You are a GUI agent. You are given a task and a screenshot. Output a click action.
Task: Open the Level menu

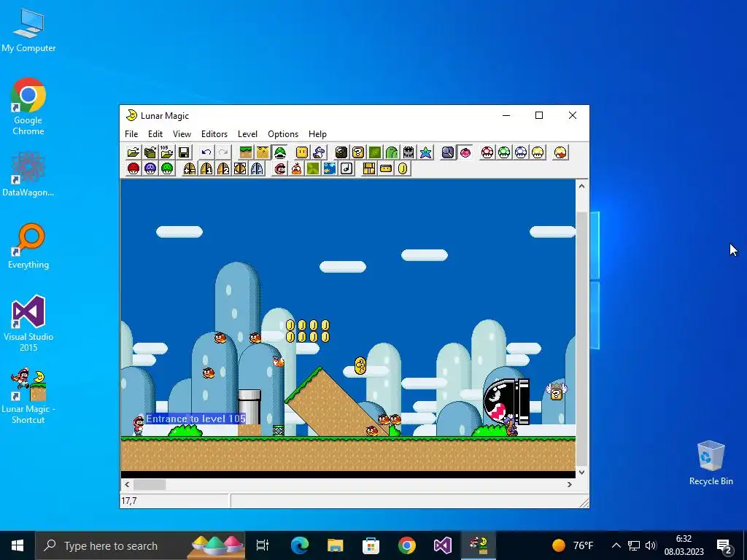coord(248,134)
